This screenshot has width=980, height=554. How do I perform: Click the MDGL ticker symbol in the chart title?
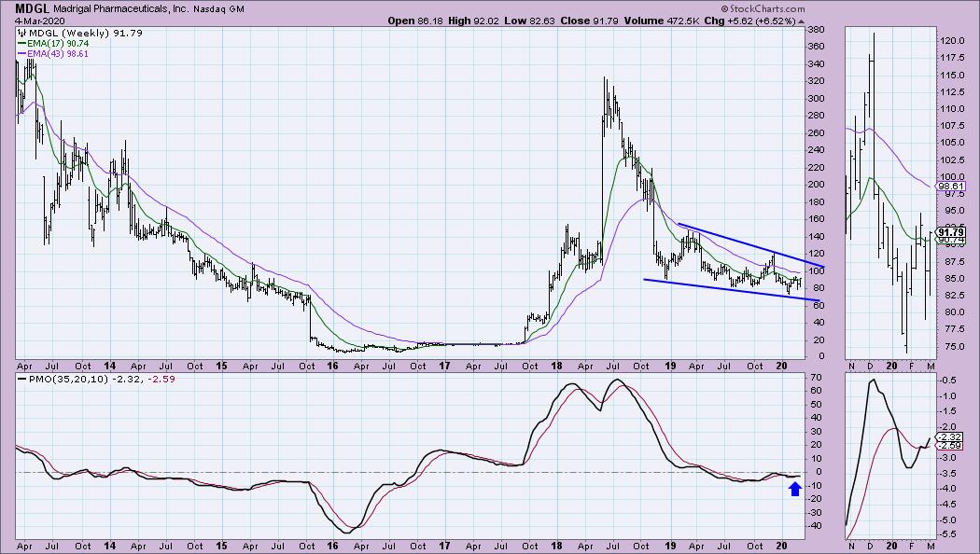pyautogui.click(x=33, y=8)
